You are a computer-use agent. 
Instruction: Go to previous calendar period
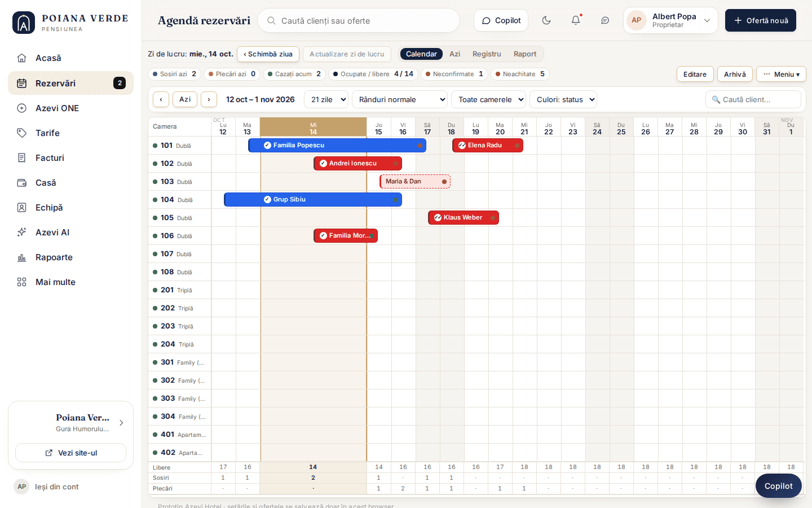pos(161,99)
